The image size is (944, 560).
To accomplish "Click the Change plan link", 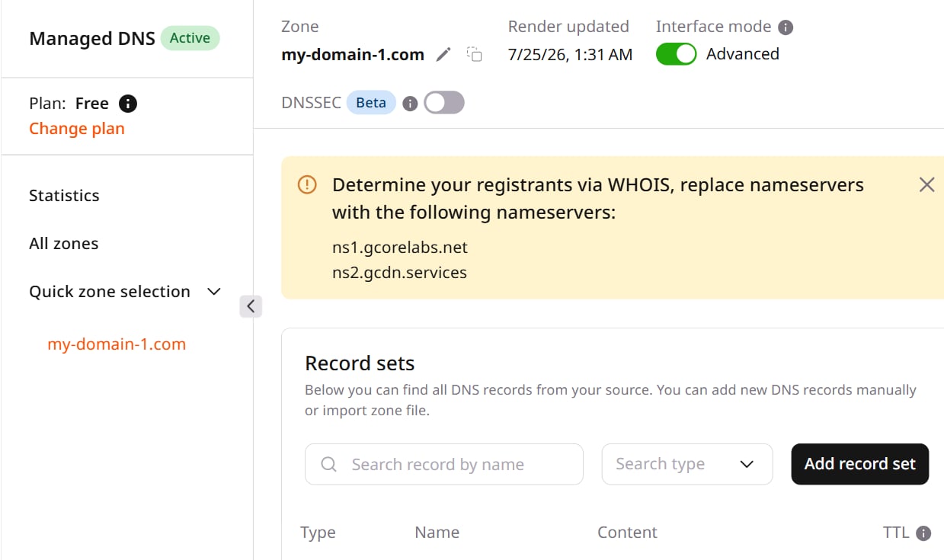I will click(x=77, y=129).
